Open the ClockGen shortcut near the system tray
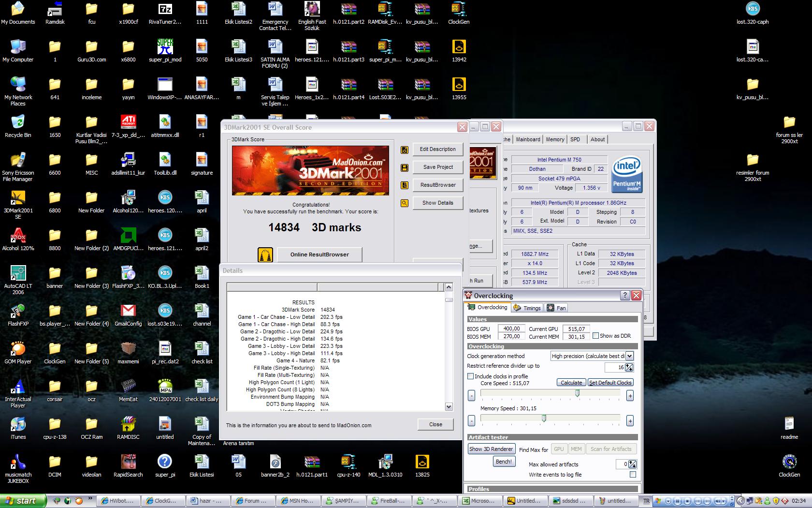The image size is (812, 508). click(x=789, y=466)
